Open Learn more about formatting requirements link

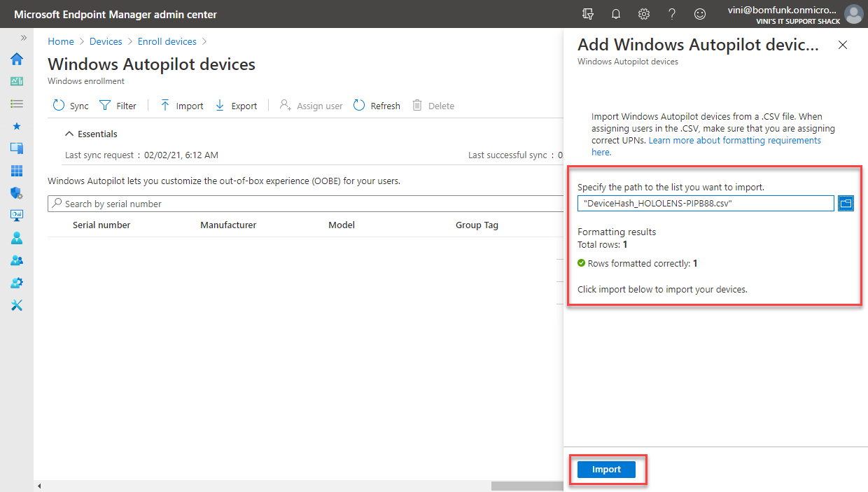click(707, 146)
